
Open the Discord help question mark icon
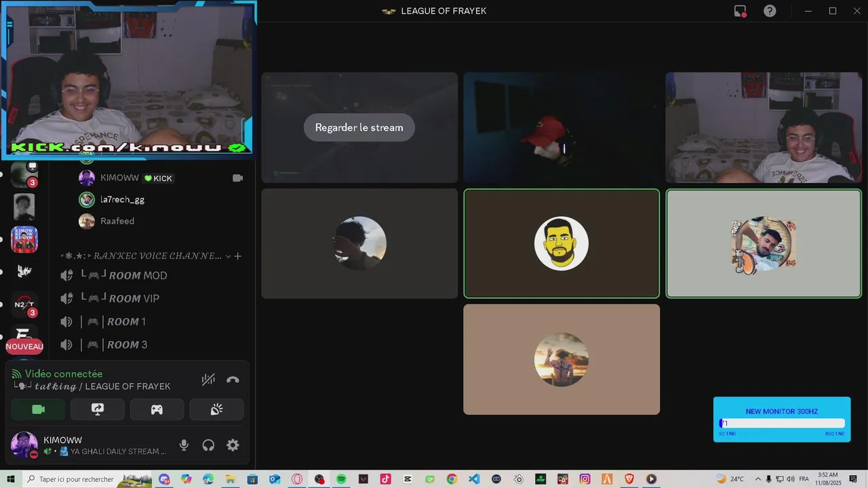(770, 11)
